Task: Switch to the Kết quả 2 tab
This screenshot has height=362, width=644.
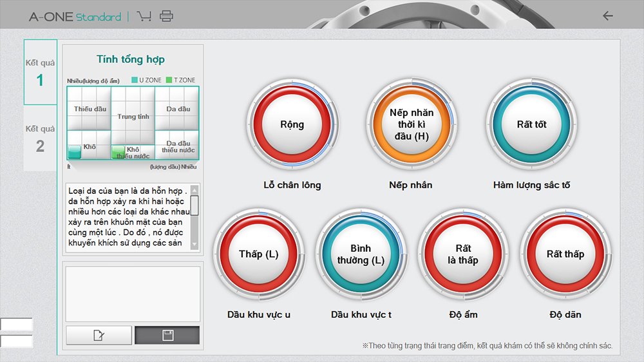Action: tap(40, 138)
